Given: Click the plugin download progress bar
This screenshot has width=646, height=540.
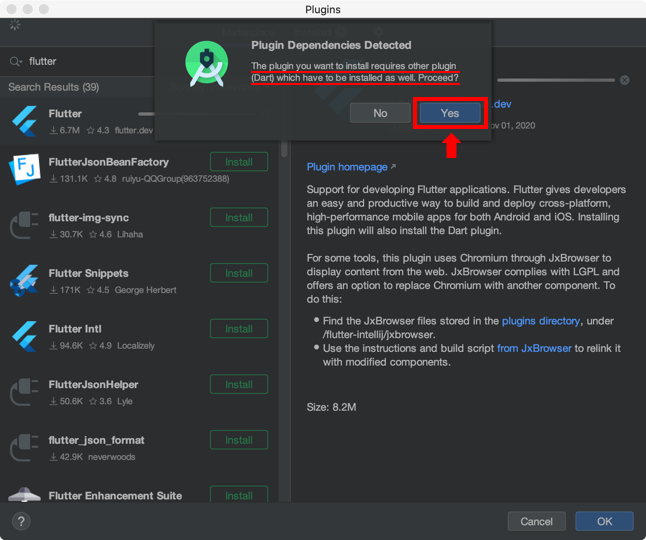Looking at the screenshot, I should click(x=556, y=80).
